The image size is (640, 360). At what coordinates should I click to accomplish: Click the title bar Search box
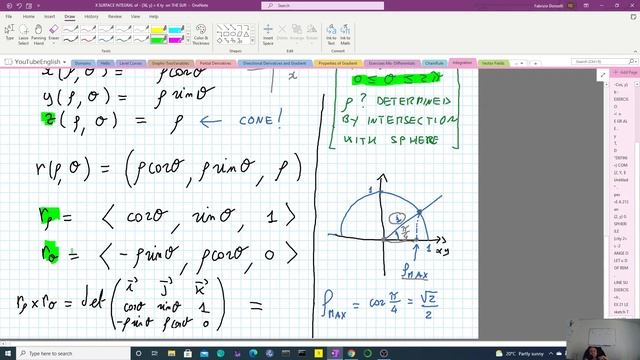(x=322, y=6)
